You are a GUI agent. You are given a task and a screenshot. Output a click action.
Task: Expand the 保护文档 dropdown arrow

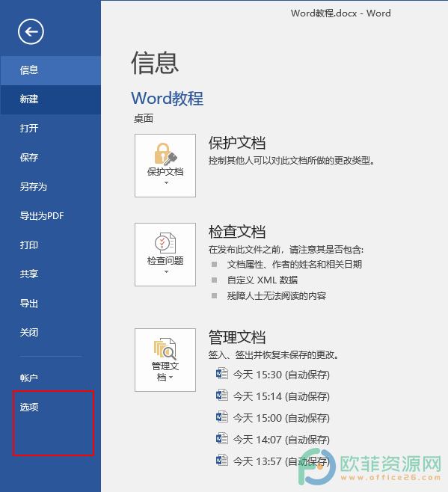coord(166,182)
